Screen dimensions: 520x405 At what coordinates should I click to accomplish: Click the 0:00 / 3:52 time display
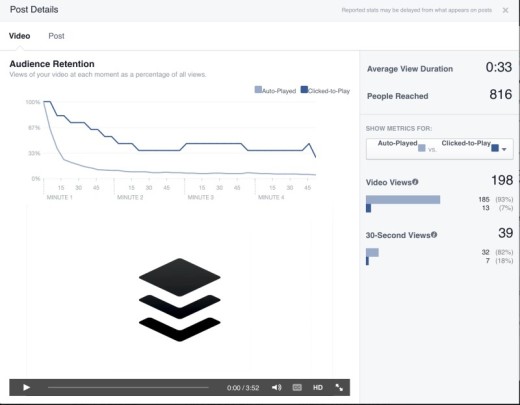click(243, 388)
